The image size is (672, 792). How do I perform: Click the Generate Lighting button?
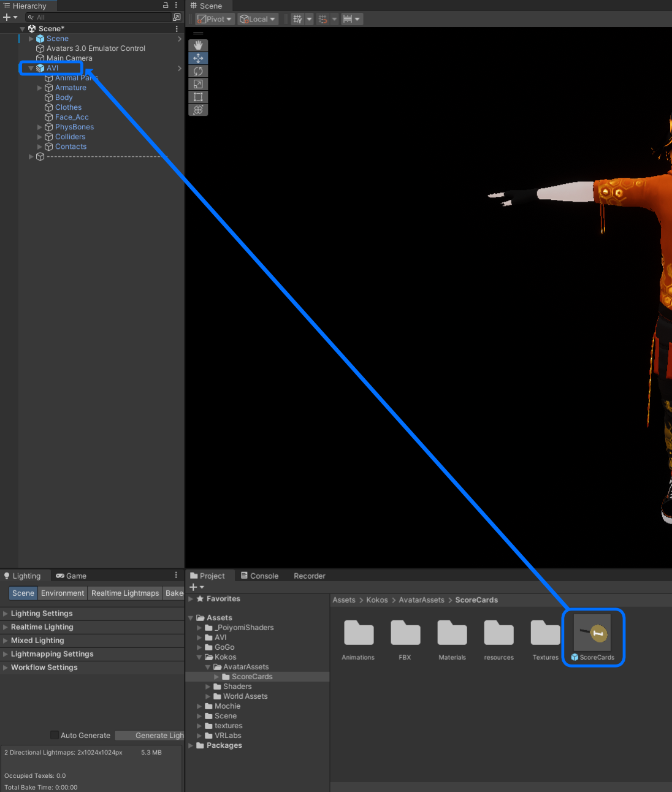pyautogui.click(x=150, y=735)
